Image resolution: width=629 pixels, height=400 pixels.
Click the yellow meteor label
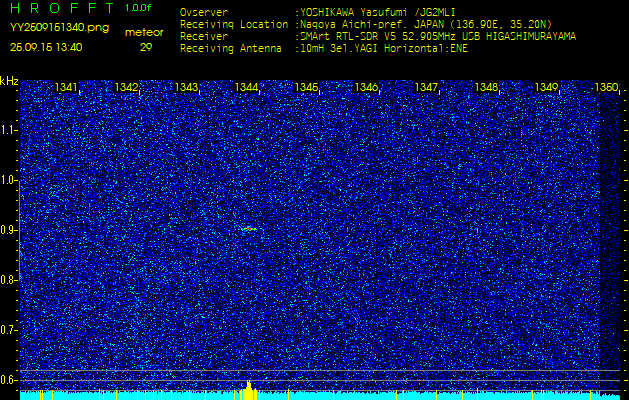pyautogui.click(x=145, y=32)
